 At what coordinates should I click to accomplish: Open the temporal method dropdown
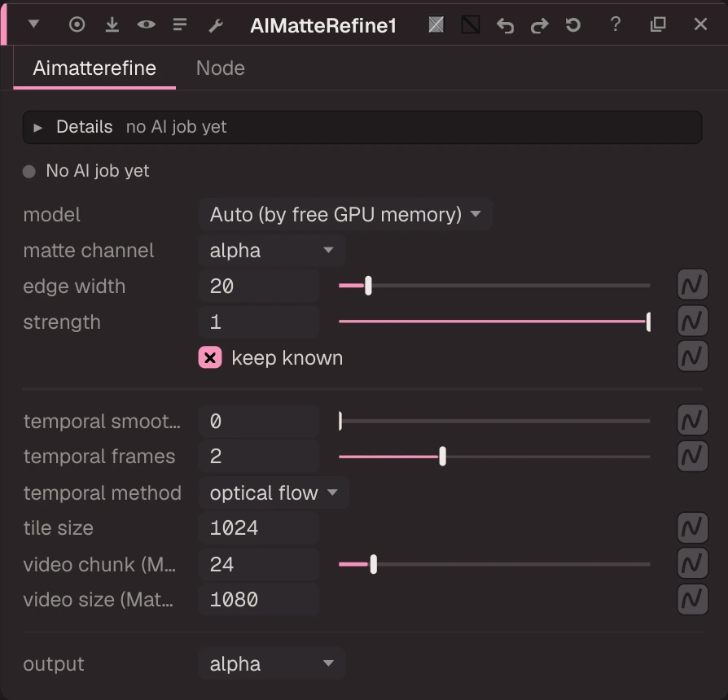pos(274,493)
